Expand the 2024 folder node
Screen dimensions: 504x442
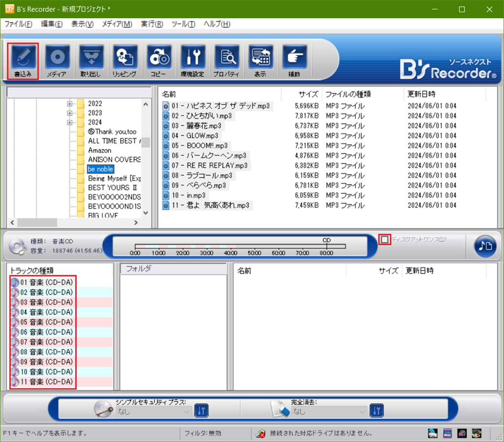click(x=70, y=122)
